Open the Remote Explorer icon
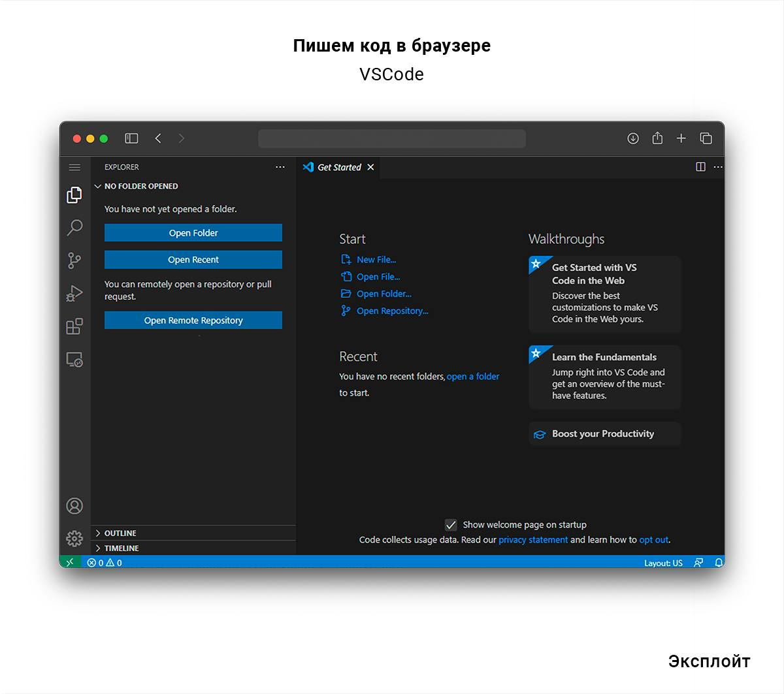Viewport: 784px width, 694px height. [x=74, y=359]
